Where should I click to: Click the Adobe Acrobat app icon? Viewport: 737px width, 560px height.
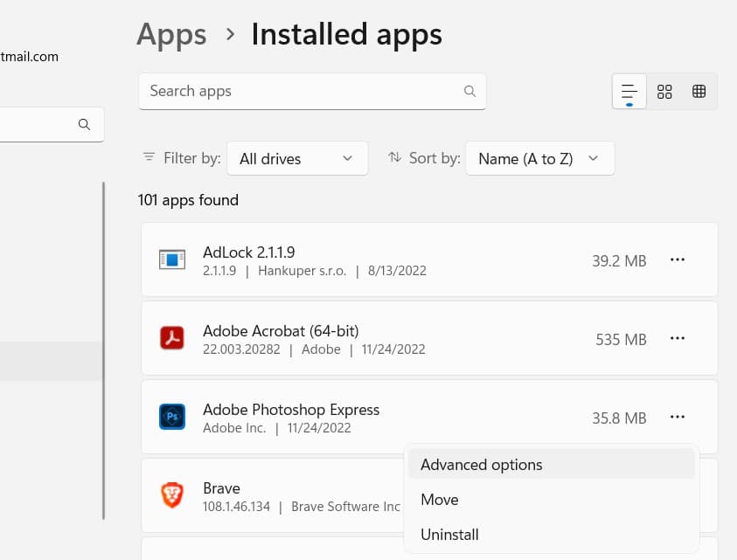click(x=172, y=338)
